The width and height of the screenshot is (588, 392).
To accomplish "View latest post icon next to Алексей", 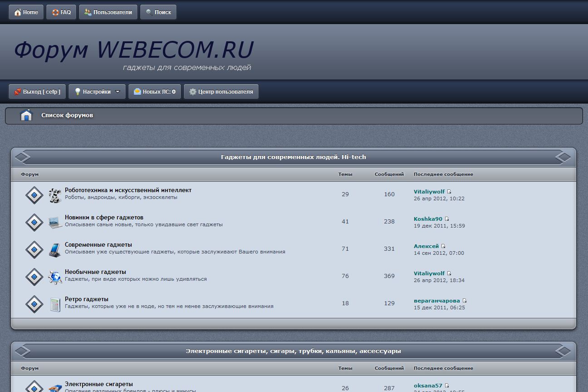I will point(443,246).
